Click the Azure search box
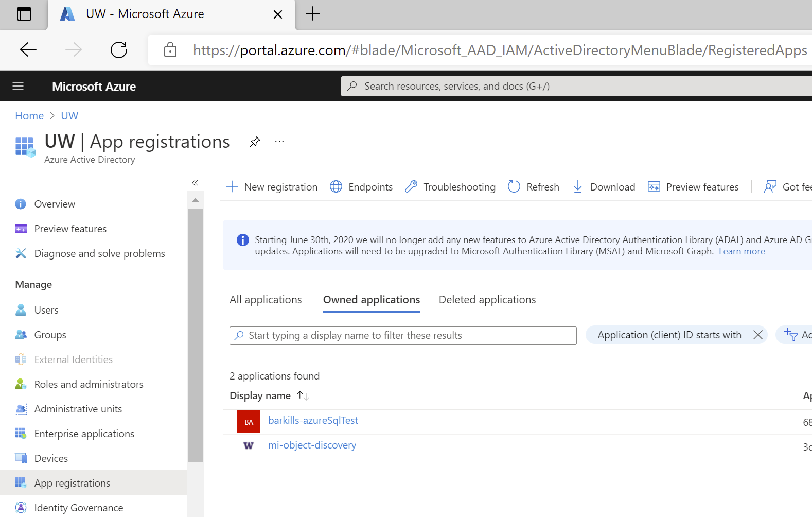The width and height of the screenshot is (812, 517). pos(576,86)
